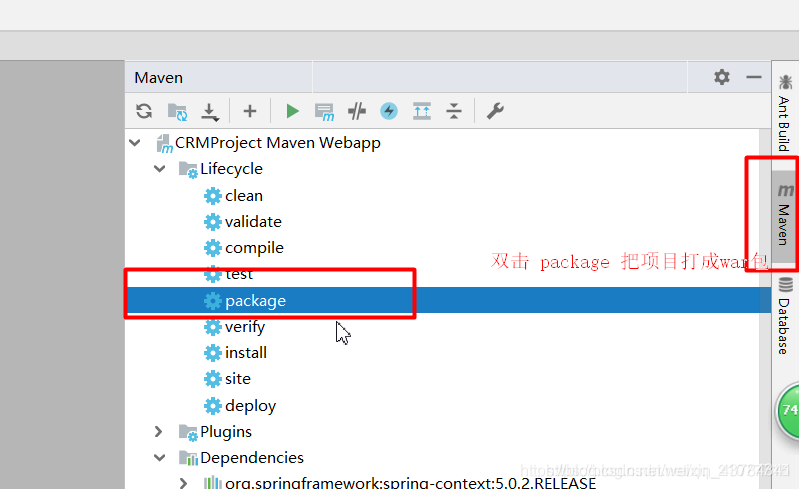The width and height of the screenshot is (799, 489).
Task: Select CRMProject Maven Webapp root
Action: tap(278, 143)
